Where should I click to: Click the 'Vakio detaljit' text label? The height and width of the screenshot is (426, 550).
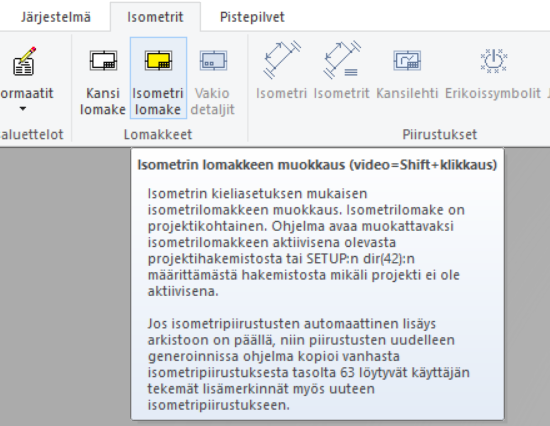coord(213,101)
